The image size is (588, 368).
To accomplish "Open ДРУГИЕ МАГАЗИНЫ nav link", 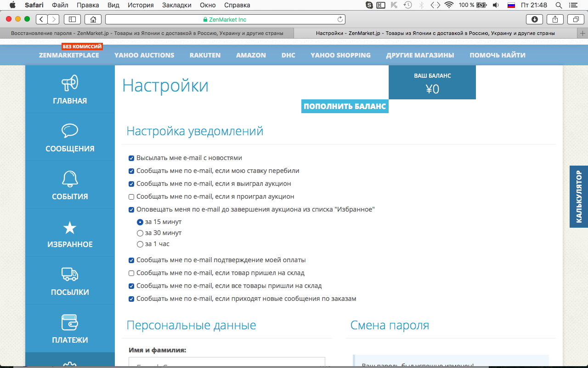I will (420, 55).
